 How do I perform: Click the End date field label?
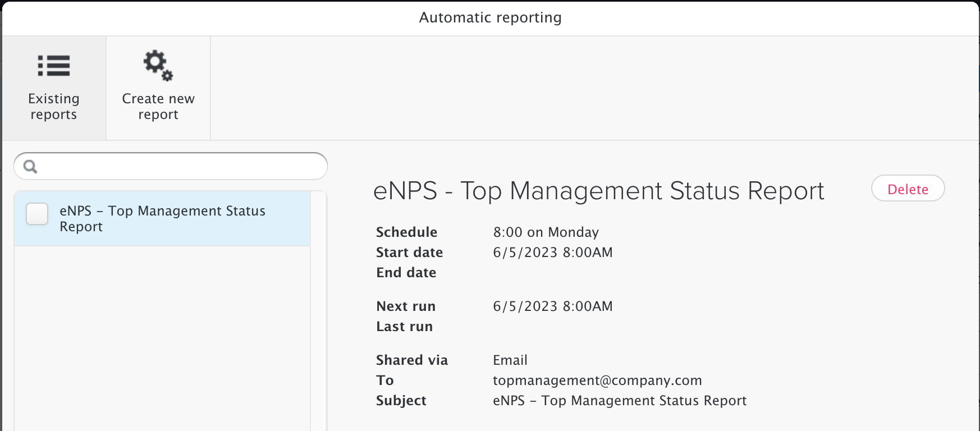tap(406, 273)
